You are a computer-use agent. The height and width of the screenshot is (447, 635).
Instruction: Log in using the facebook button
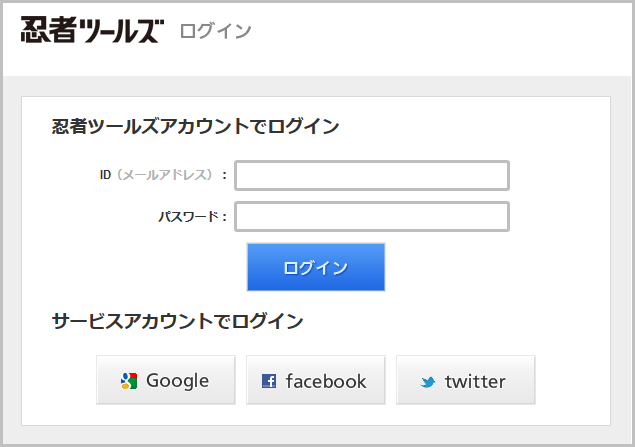(316, 380)
